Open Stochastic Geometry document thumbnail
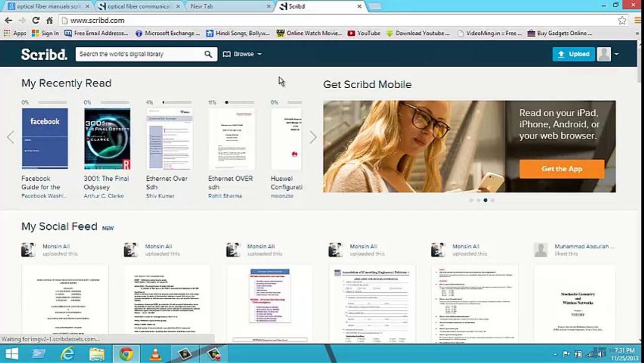This screenshot has width=644, height=363. tap(578, 304)
